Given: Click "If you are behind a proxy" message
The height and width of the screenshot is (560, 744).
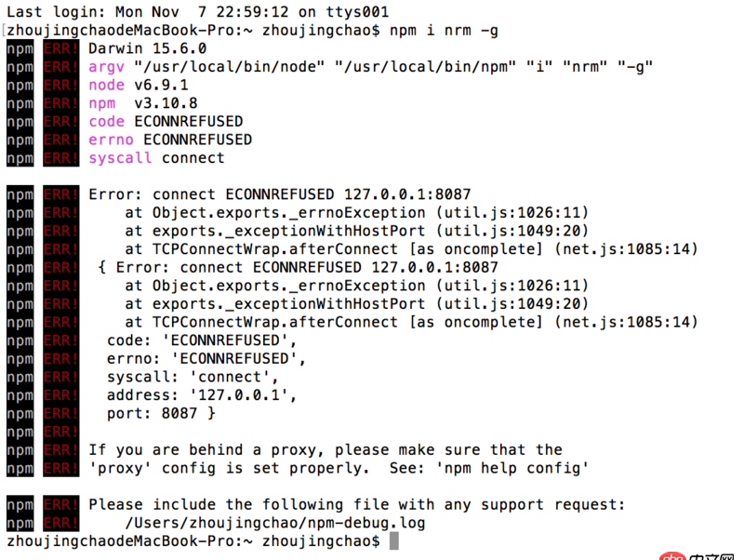Looking at the screenshot, I should 325,449.
